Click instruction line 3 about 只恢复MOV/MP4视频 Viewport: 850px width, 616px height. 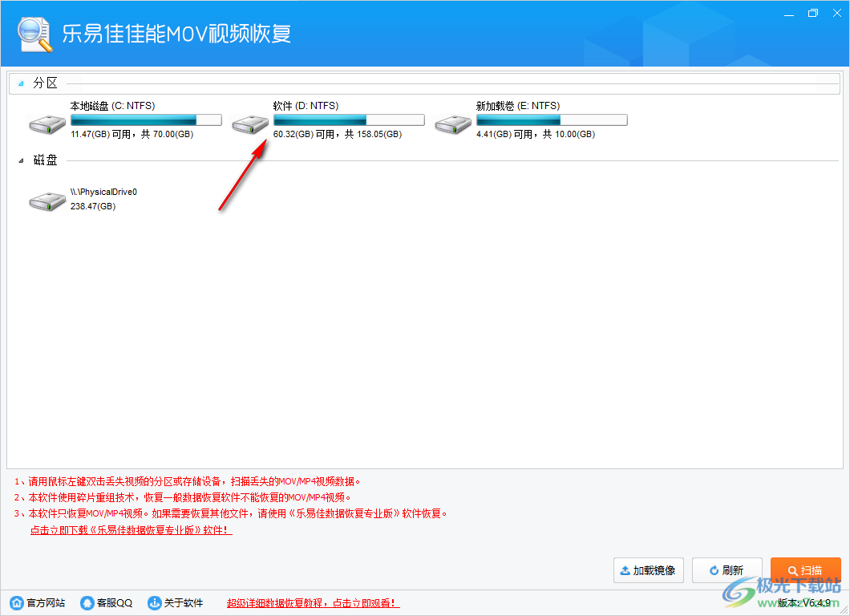[x=230, y=514]
